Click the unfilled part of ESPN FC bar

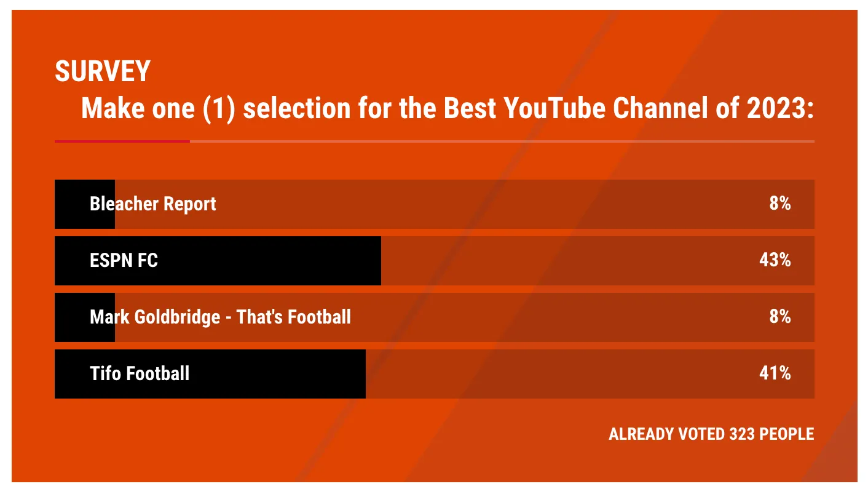coord(553,261)
